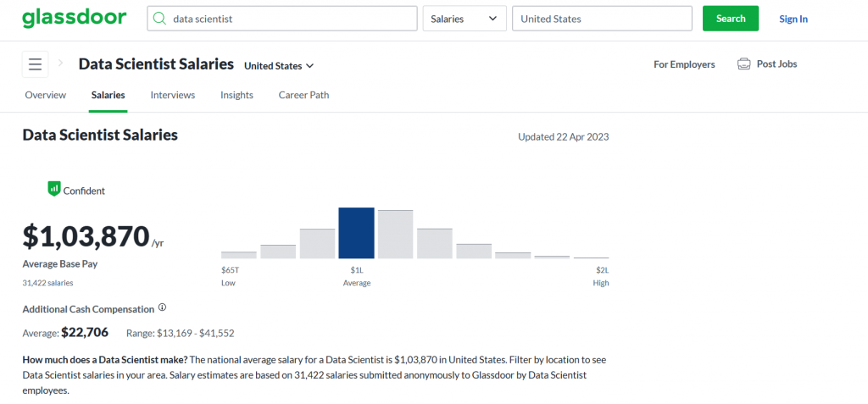
Task: Expand the United States location dropdown
Action: [279, 66]
